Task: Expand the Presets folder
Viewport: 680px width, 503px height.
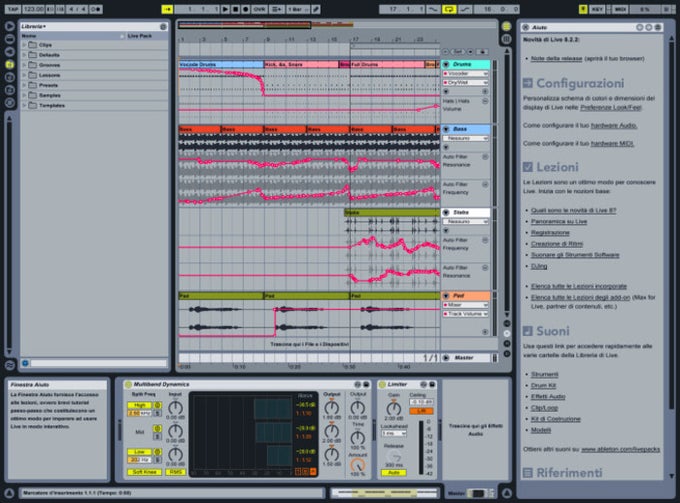Action: (x=25, y=85)
